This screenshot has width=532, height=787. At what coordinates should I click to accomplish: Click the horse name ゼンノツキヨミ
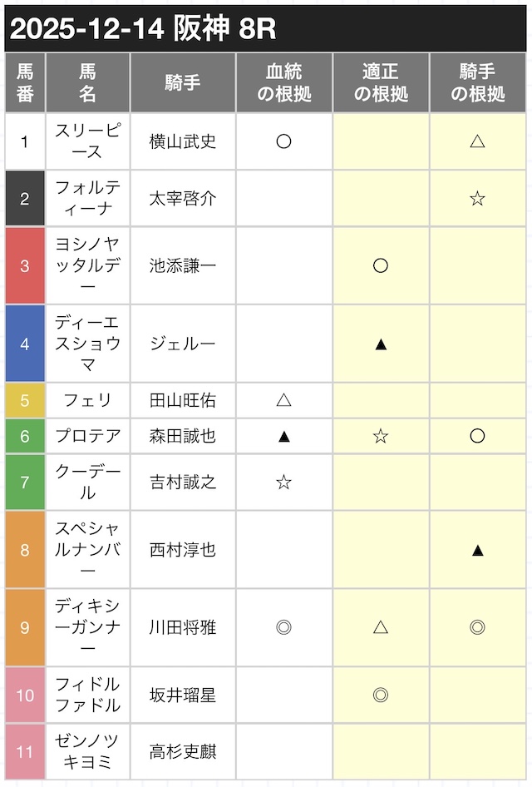(x=87, y=752)
